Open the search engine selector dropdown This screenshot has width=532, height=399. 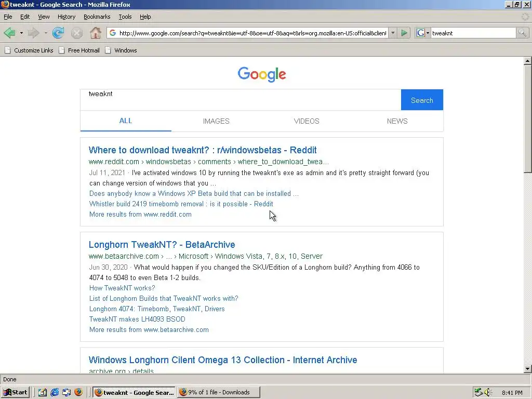428,33
